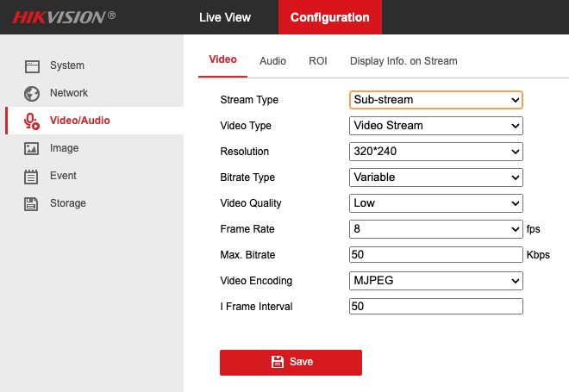Change the Frame Rate dropdown
This screenshot has width=569, height=392.
436,229
